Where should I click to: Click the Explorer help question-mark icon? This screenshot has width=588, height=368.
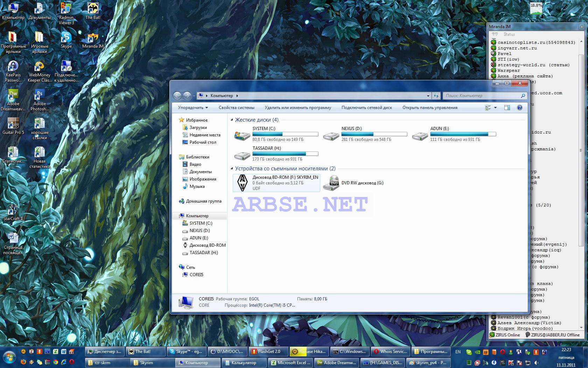point(520,108)
